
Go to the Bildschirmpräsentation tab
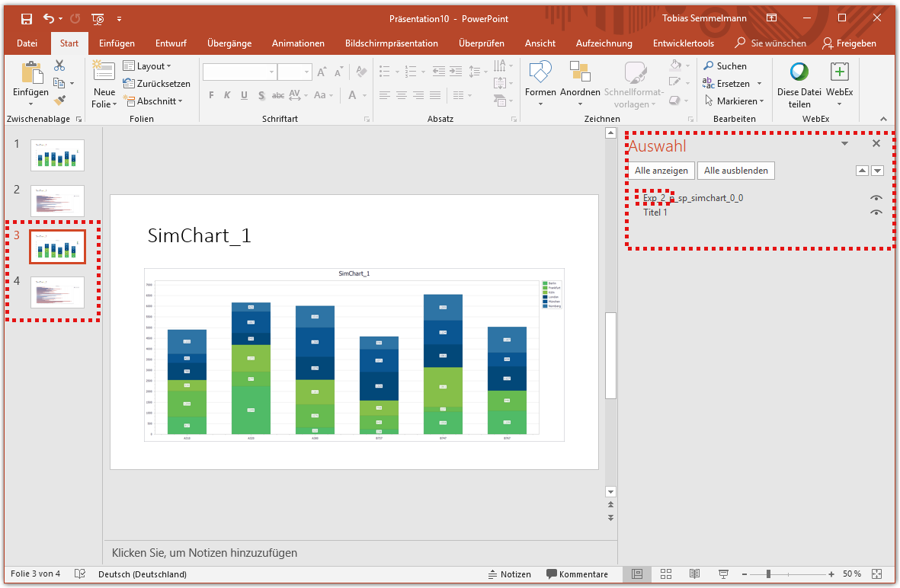click(x=392, y=43)
